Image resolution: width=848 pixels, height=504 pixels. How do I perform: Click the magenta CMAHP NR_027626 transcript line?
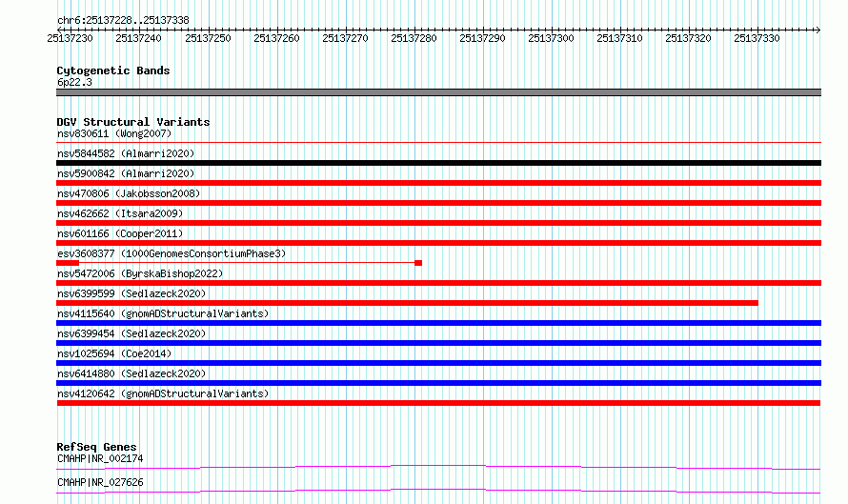point(438,491)
